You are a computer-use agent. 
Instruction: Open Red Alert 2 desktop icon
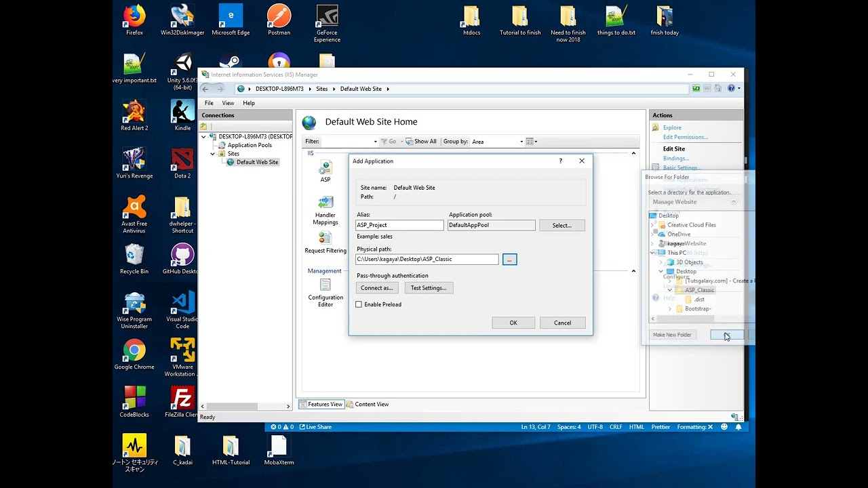coord(134,116)
